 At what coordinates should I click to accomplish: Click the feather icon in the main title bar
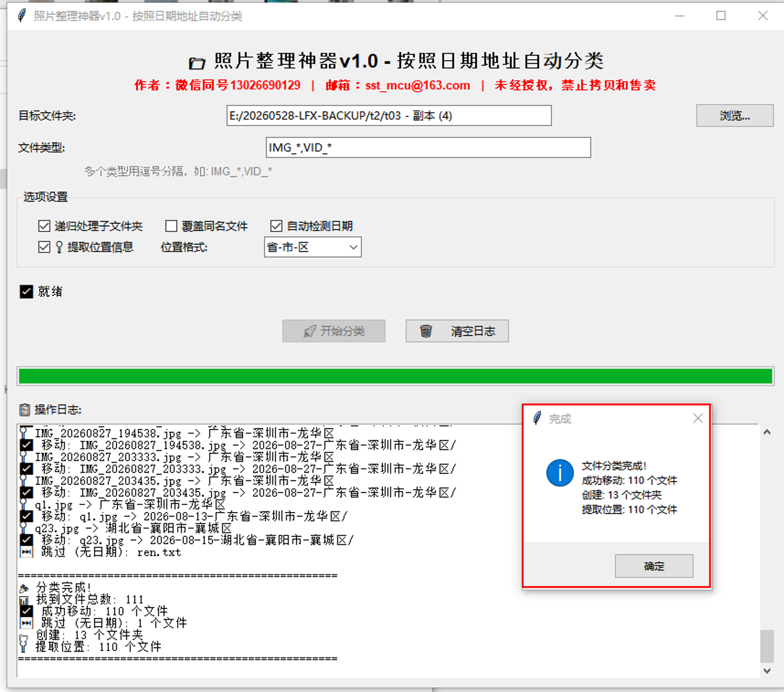(22, 16)
